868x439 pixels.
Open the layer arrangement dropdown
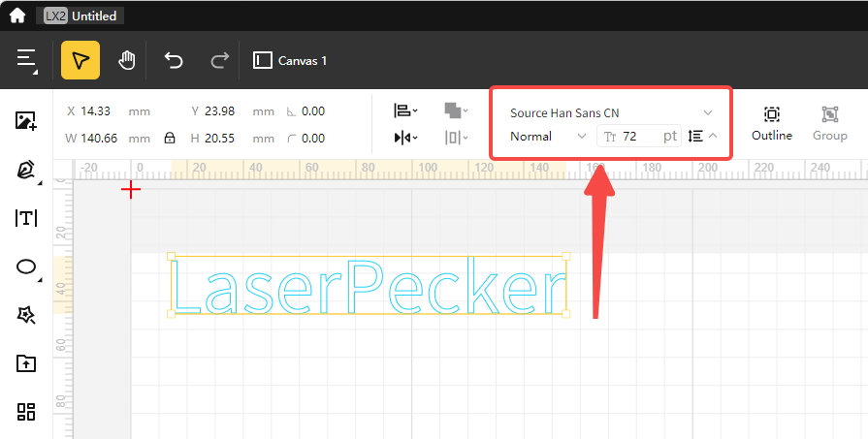[456, 110]
